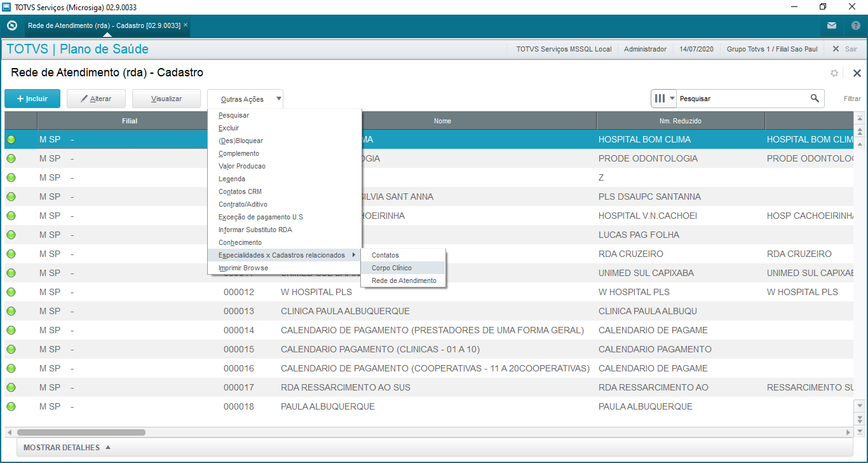Viewport: 868px width, 463px height.
Task: Click green status circle for row 000014
Action: click(11, 330)
